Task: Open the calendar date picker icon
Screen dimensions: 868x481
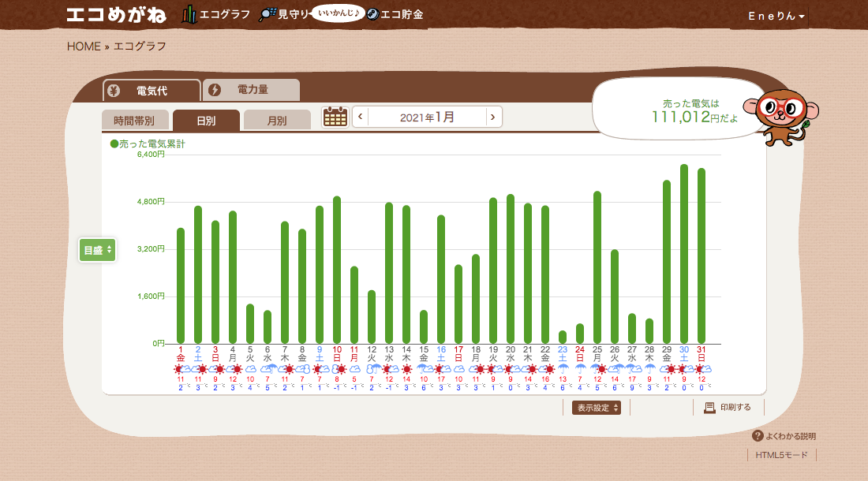Action: tap(335, 117)
